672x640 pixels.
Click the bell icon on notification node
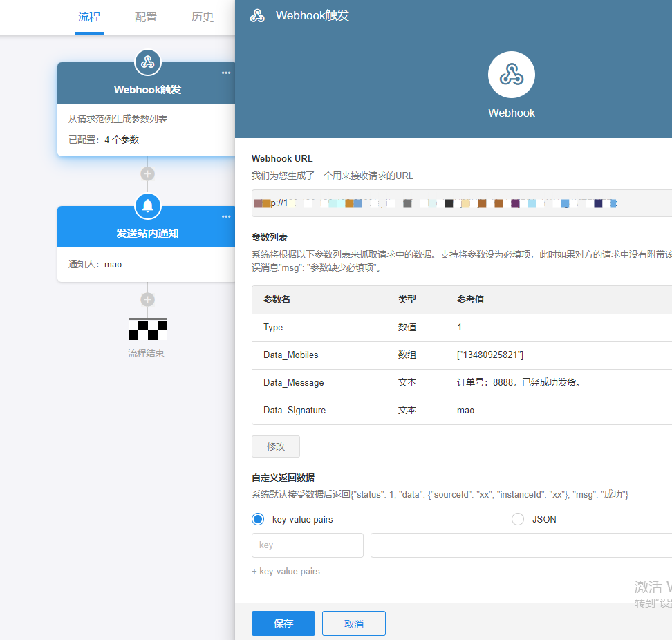pos(147,206)
